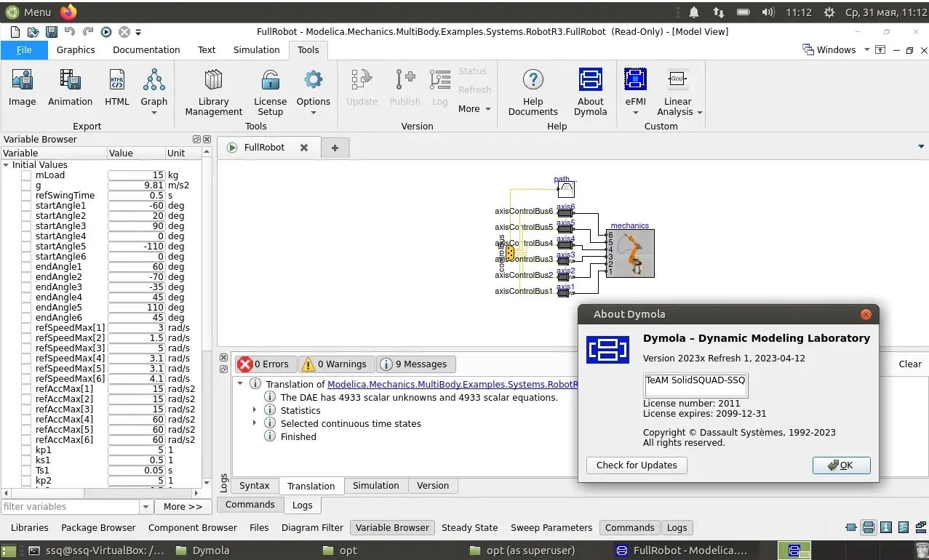Screen dimensions: 929x560
Task: Save the model using the floppy disk icon
Action: pos(51,32)
